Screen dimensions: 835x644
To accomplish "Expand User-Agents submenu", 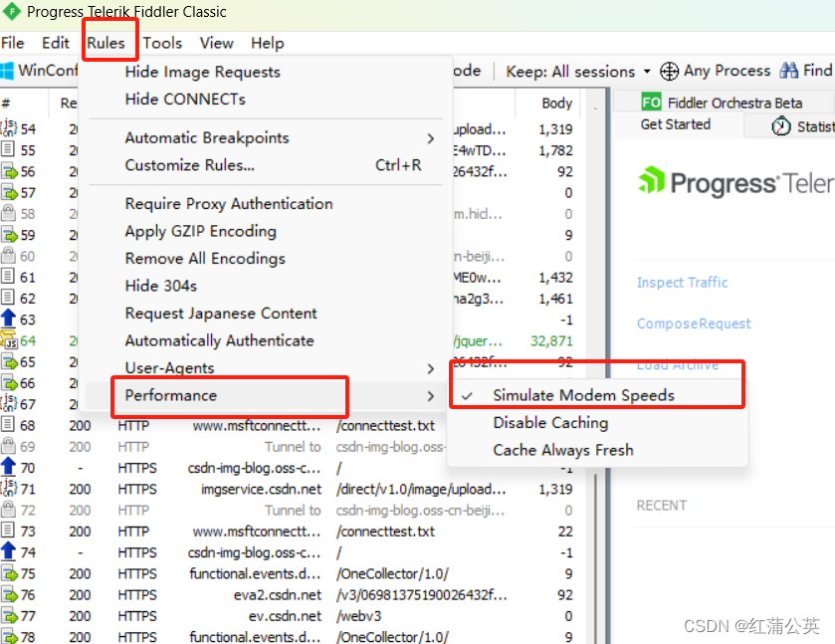I will [265, 368].
